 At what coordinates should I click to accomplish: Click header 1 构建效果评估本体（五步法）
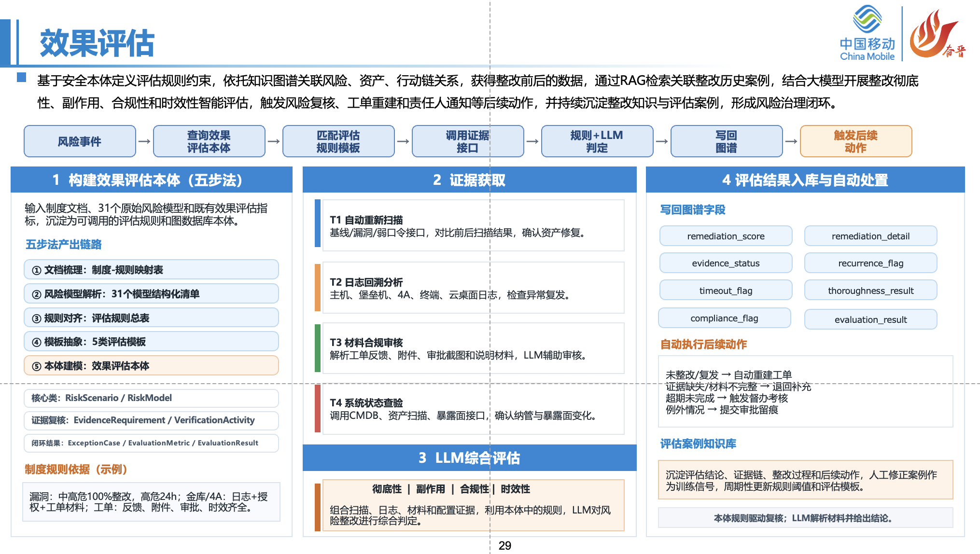click(152, 180)
